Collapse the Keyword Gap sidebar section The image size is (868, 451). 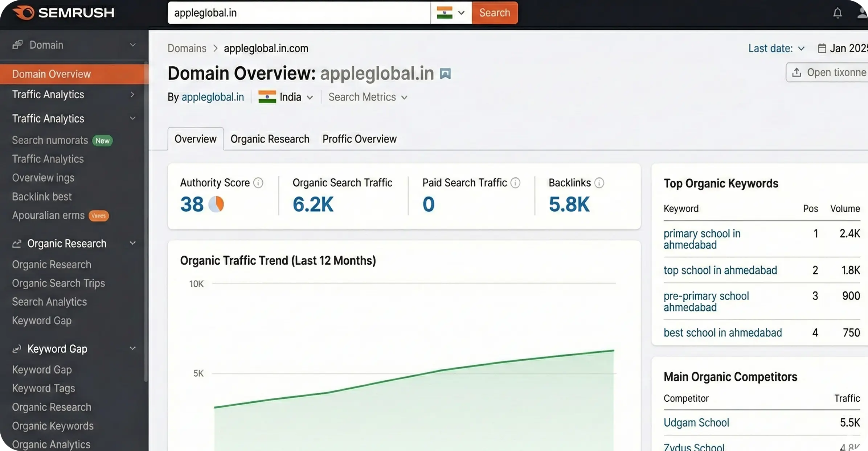132,348
